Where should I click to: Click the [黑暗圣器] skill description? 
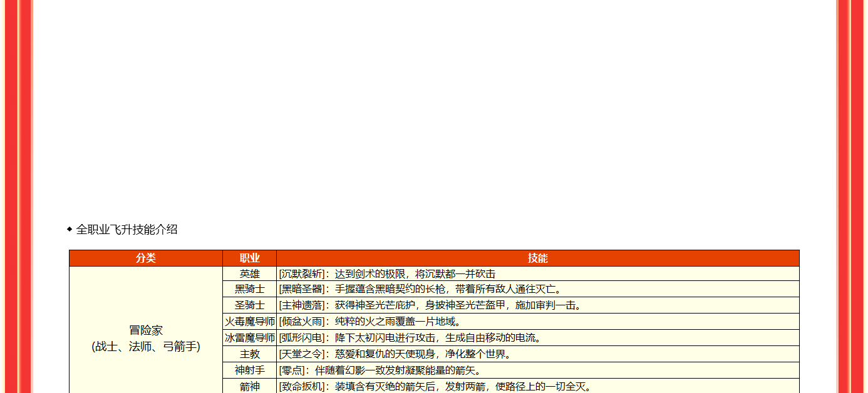pos(420,289)
